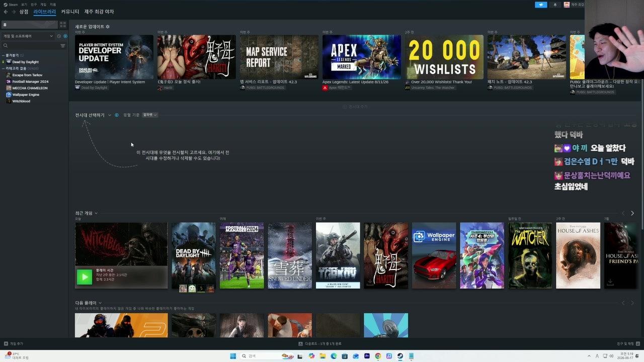
Task: Open Wallpaper Engine cover in recent games
Action: pos(434,255)
